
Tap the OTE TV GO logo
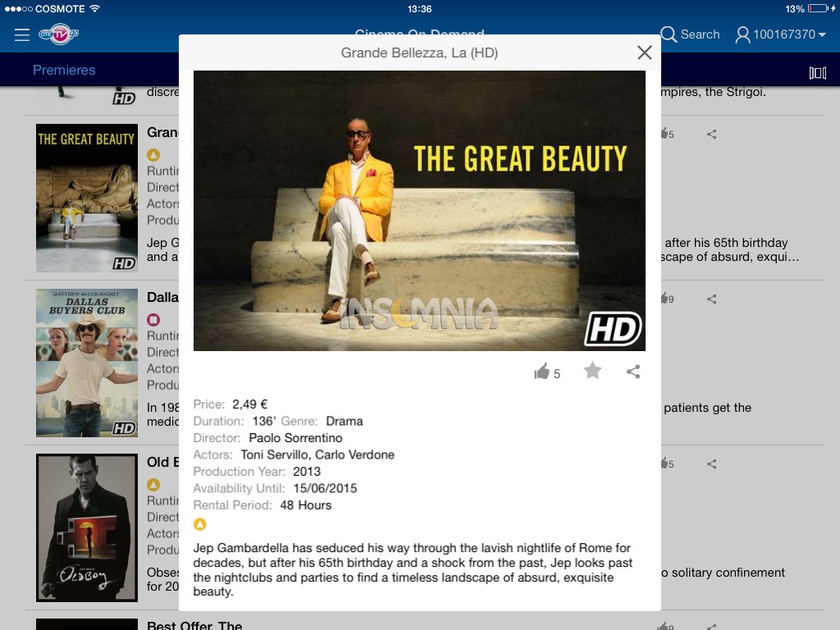tap(59, 34)
